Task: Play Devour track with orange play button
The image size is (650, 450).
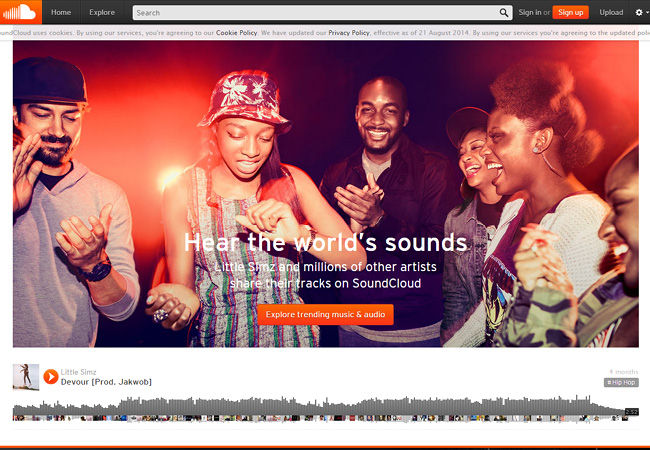Action: pyautogui.click(x=51, y=377)
